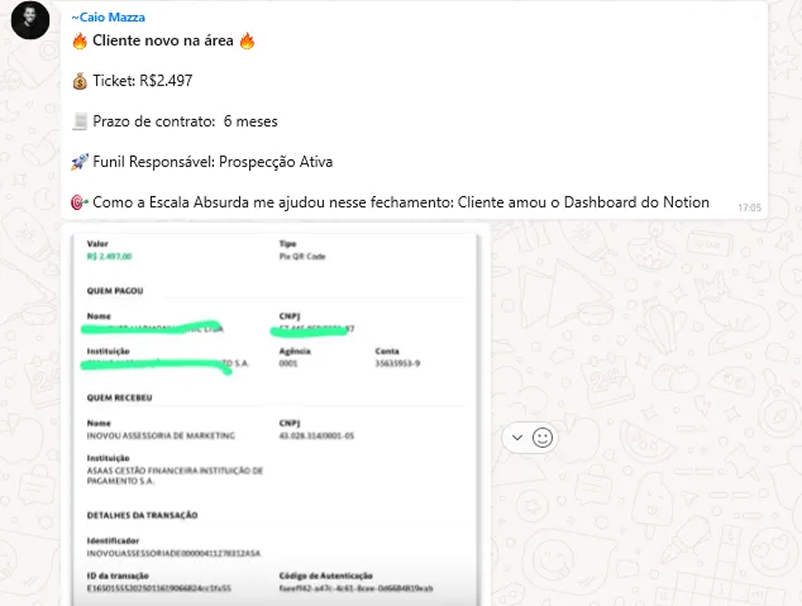This screenshot has height=606, width=802.
Task: Click the ~Caio Mazza sender name
Action: coord(108,17)
